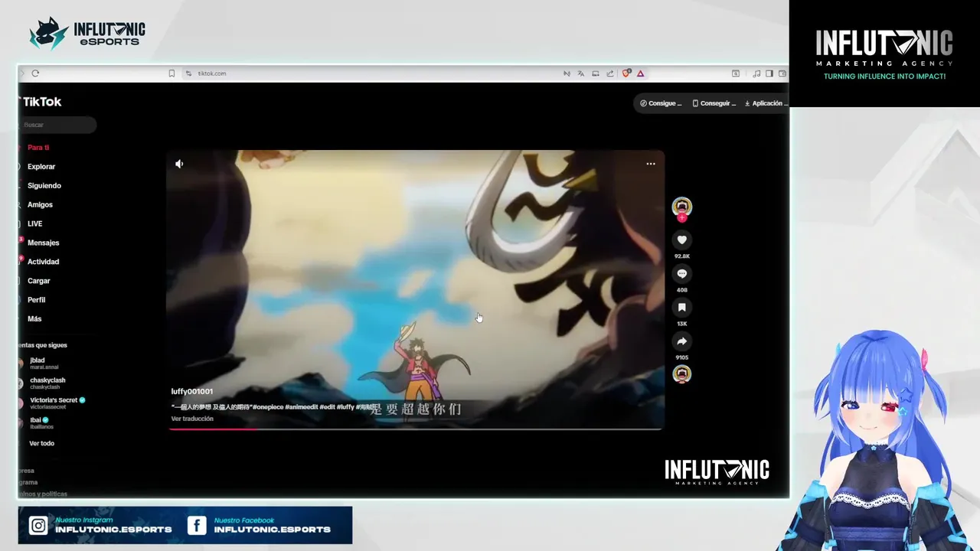
Task: Share the video with the arrow icon
Action: coord(681,341)
